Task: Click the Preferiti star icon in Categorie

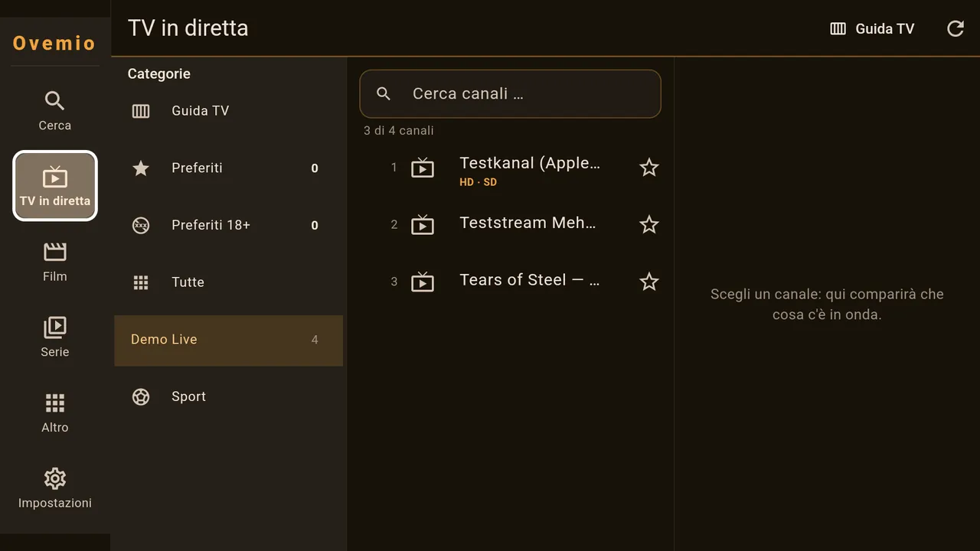Action: click(141, 168)
